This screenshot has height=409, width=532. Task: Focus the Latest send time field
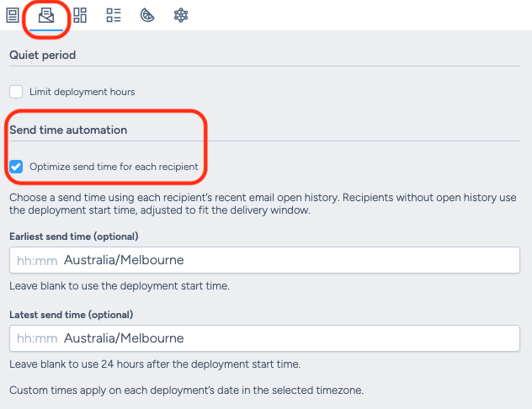(264, 338)
